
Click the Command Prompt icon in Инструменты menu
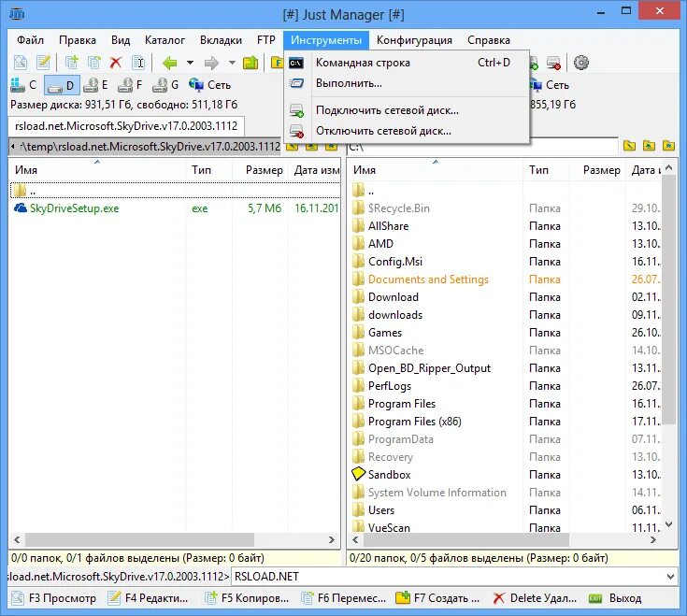[296, 63]
